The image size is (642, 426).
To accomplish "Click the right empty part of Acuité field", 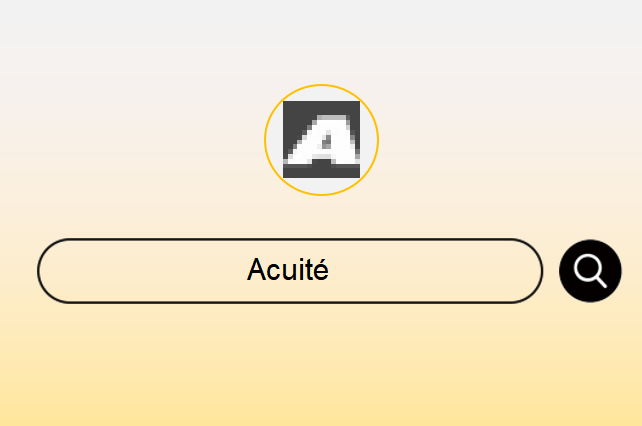I will 434,271.
